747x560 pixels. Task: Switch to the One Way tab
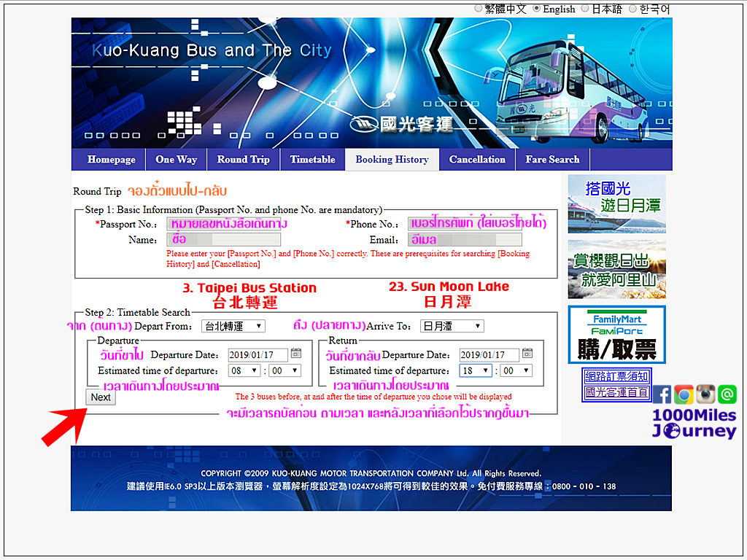point(177,160)
